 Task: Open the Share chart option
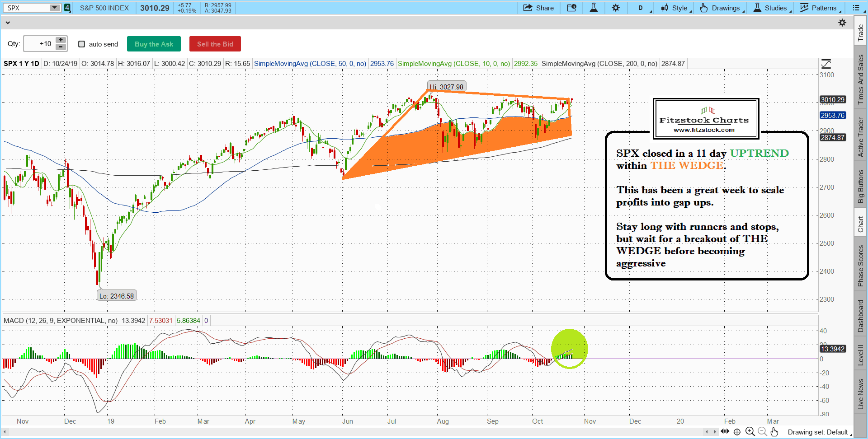538,8
